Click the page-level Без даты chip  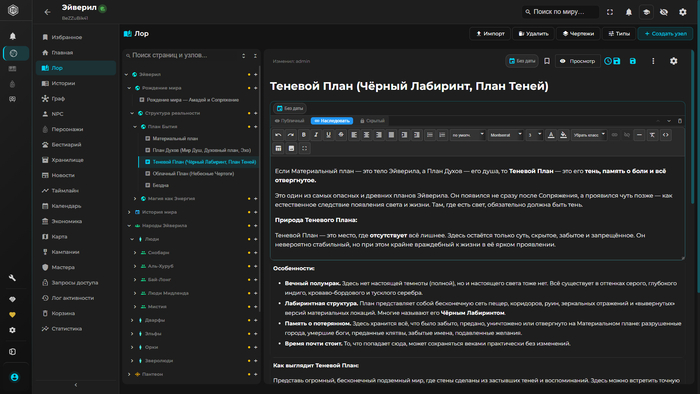521,61
